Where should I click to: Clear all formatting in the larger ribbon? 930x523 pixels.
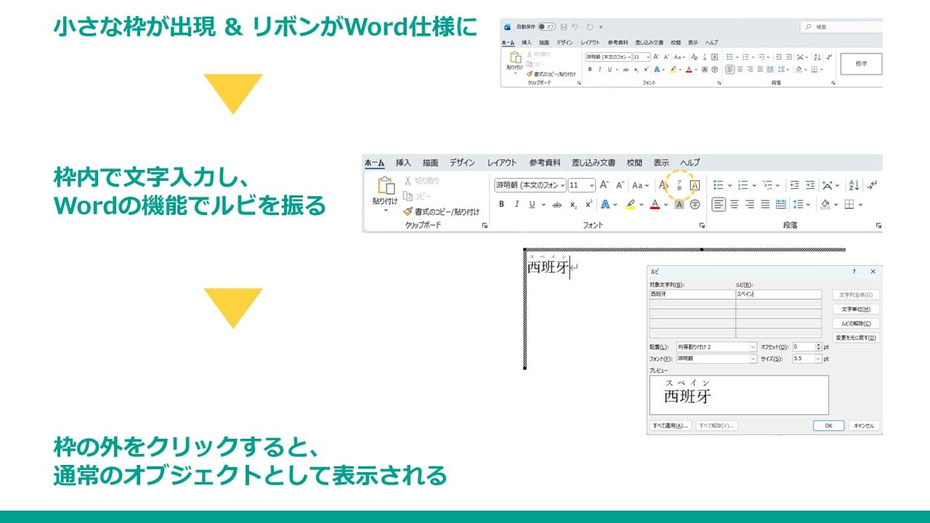(664, 185)
